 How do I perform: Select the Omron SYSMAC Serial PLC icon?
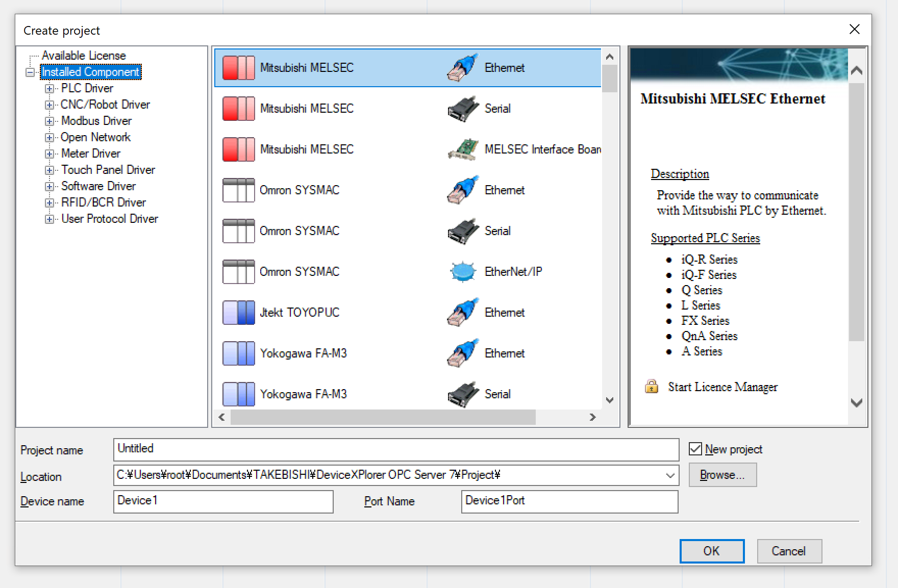click(x=238, y=231)
